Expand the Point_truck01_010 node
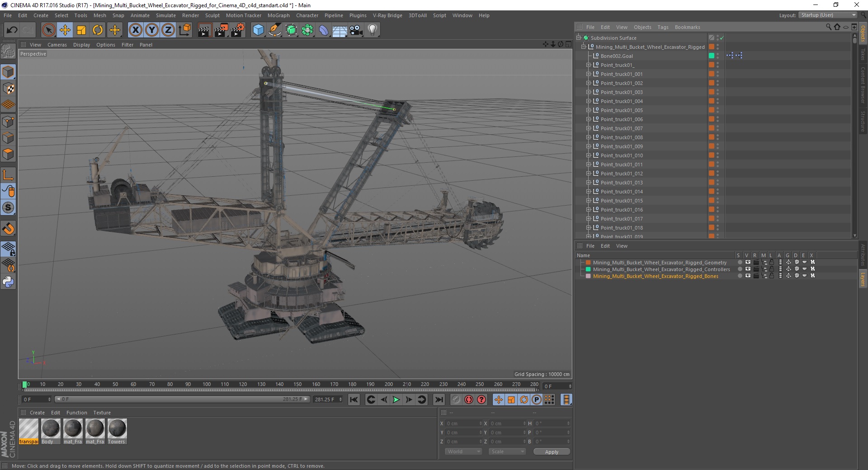 click(x=589, y=155)
